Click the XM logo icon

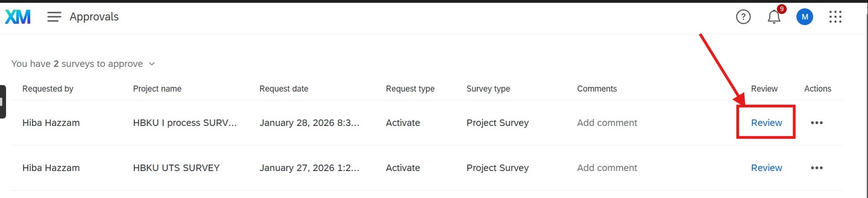coord(18,17)
